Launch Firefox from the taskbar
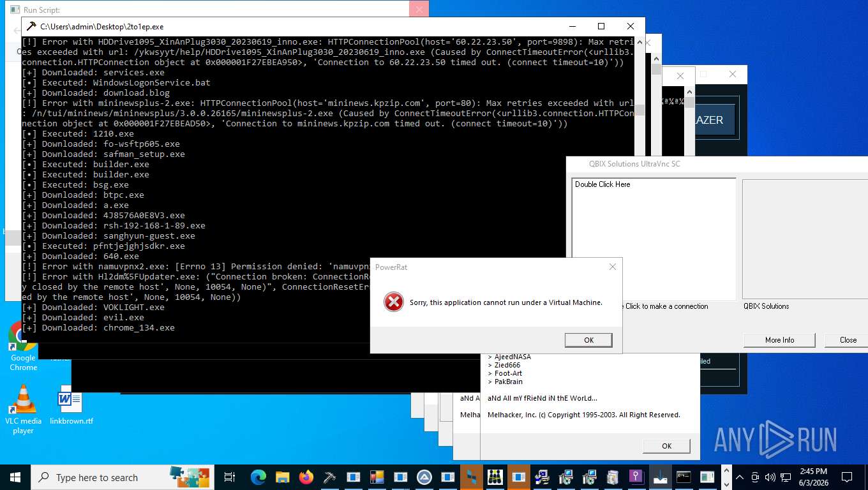The height and width of the screenshot is (490, 868). (x=306, y=477)
